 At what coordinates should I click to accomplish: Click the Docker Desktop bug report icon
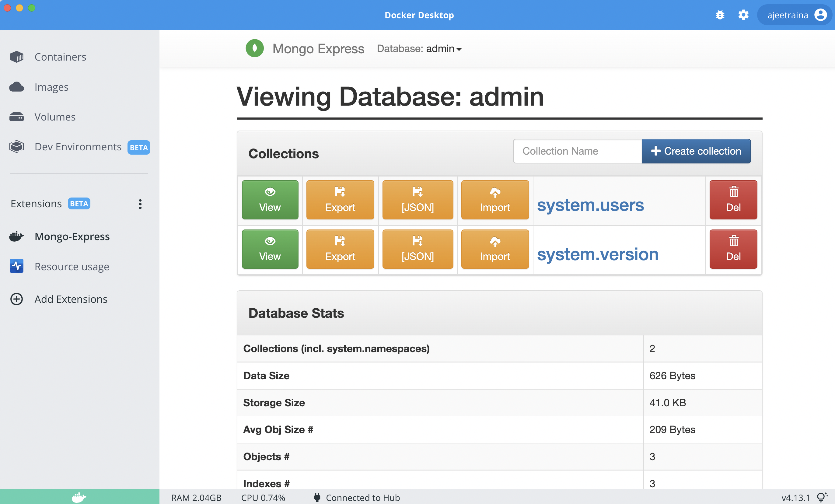(720, 15)
